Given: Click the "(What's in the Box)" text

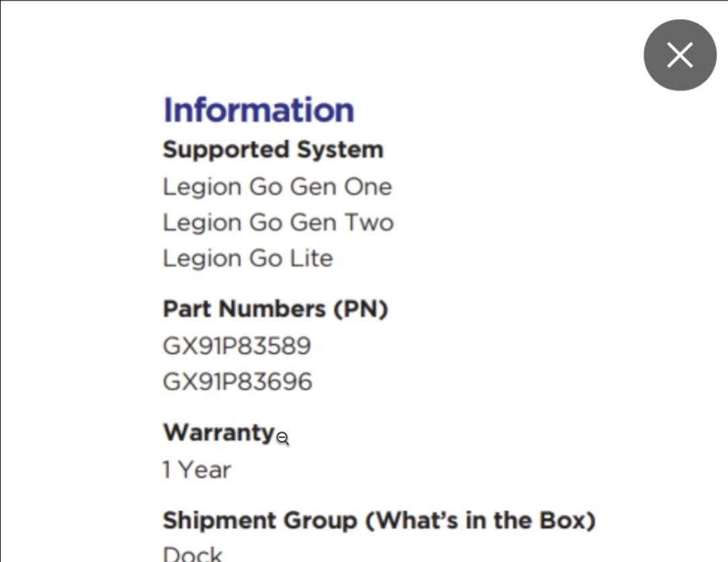Looking at the screenshot, I should (480, 520).
